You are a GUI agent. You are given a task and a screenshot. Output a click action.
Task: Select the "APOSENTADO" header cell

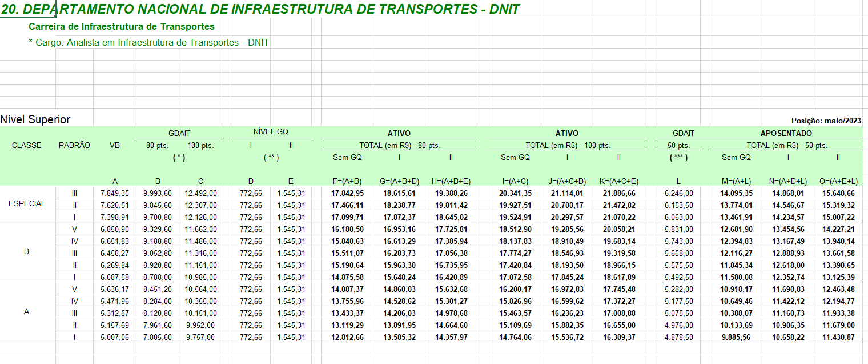[786, 133]
